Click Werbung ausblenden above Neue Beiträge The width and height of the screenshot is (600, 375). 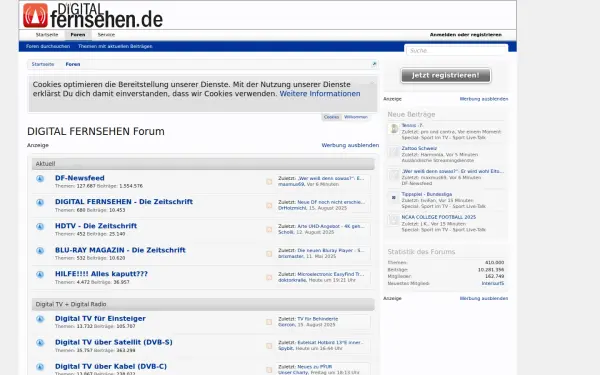pyautogui.click(x=484, y=99)
